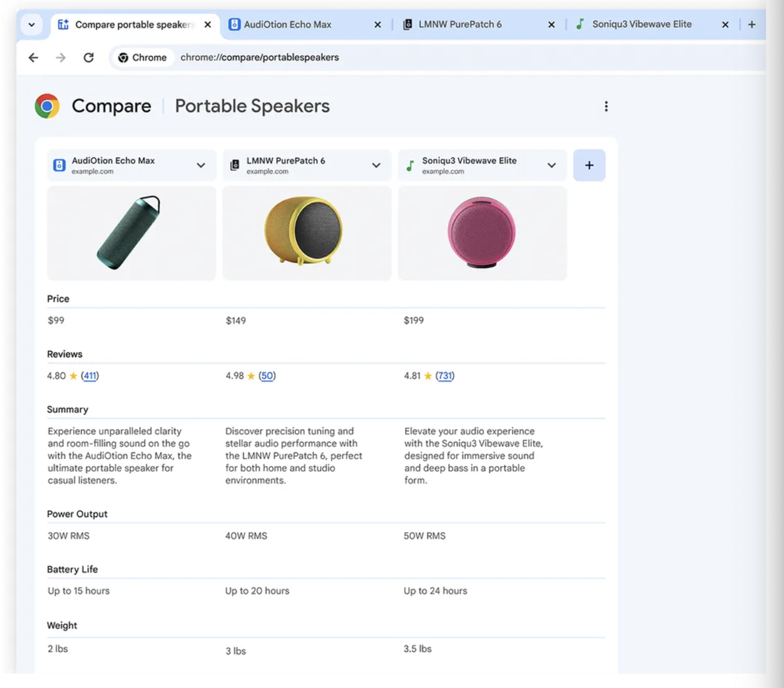Expand the tab search dropdown arrow

[x=32, y=24]
